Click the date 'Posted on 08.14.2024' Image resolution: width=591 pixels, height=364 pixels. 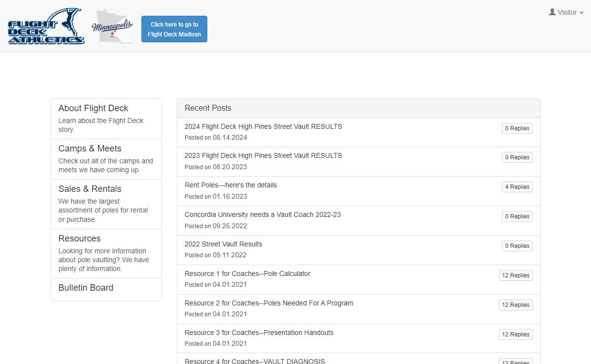tap(216, 138)
